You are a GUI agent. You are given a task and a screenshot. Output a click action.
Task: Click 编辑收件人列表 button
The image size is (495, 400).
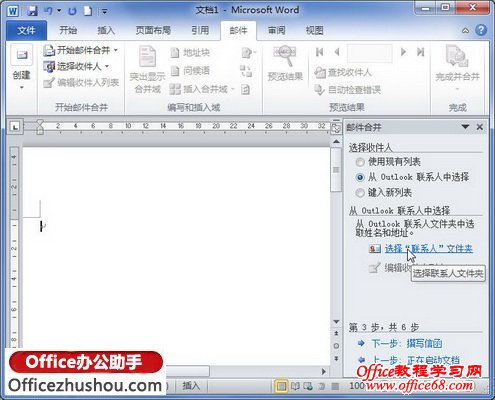click(x=81, y=82)
